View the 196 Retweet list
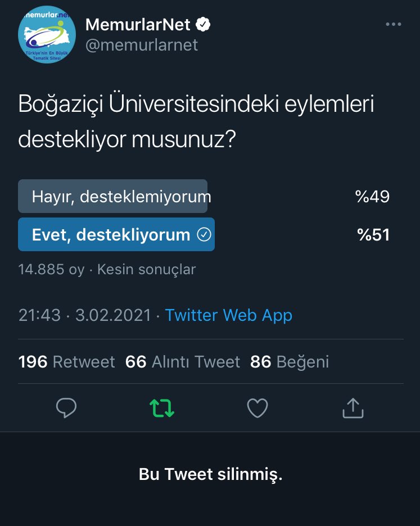Image resolution: width=420 pixels, height=526 pixels. point(66,361)
